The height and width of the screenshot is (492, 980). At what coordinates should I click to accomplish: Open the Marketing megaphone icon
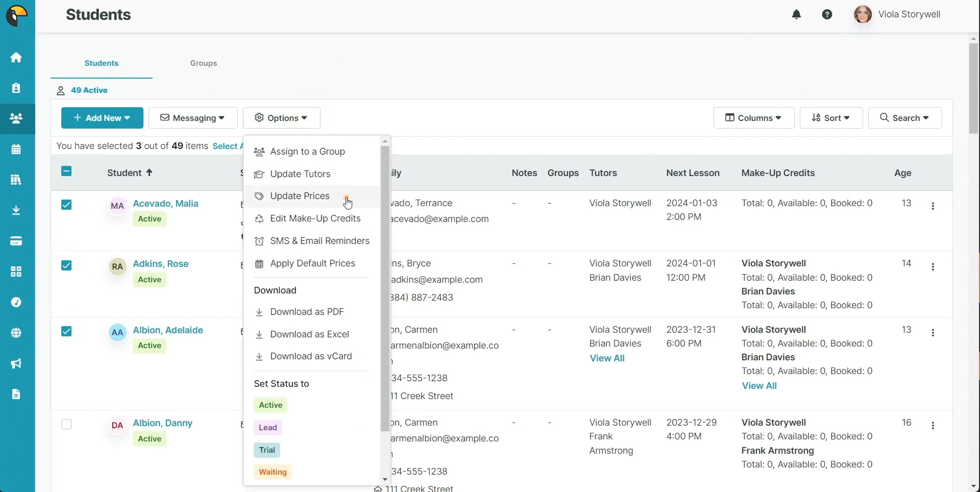click(x=16, y=363)
